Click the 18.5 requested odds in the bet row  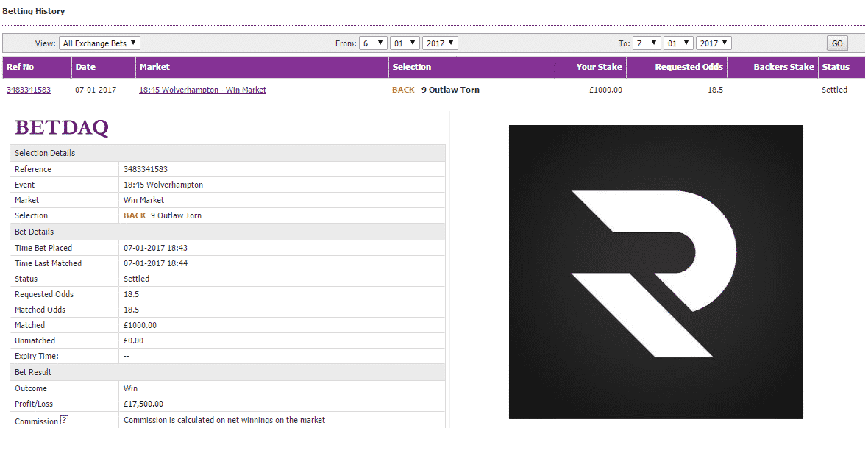pyautogui.click(x=715, y=90)
